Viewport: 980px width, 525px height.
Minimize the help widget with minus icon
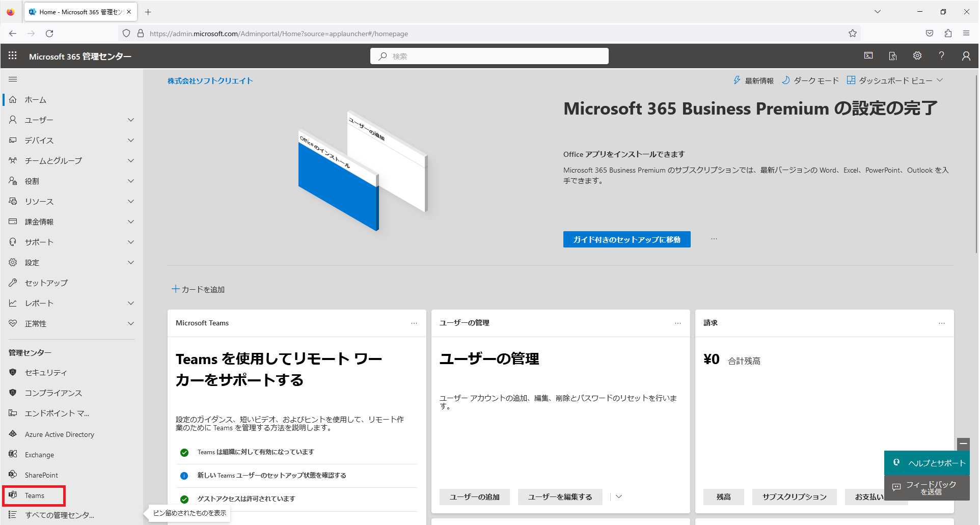pyautogui.click(x=963, y=444)
